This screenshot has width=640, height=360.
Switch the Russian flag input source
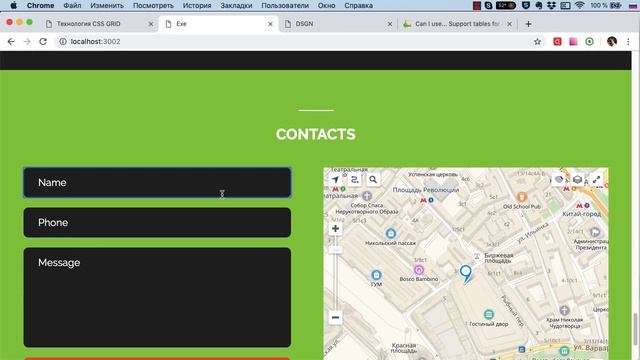(x=632, y=6)
